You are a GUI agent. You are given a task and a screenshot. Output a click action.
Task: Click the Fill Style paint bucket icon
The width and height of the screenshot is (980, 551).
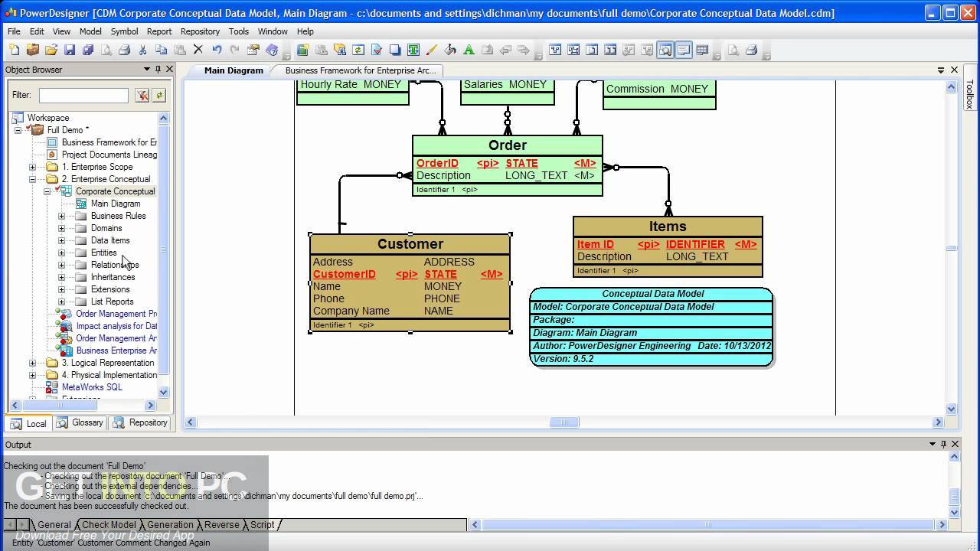click(450, 50)
